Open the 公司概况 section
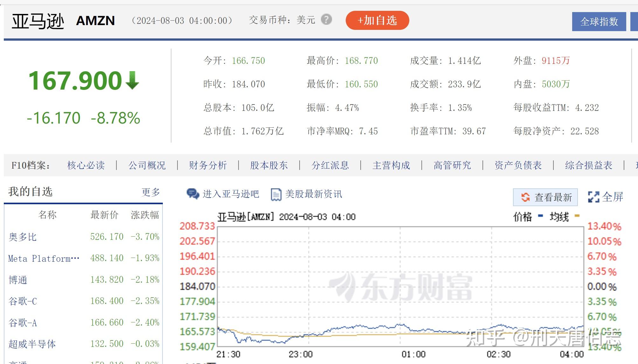The height and width of the screenshot is (364, 638). click(147, 165)
